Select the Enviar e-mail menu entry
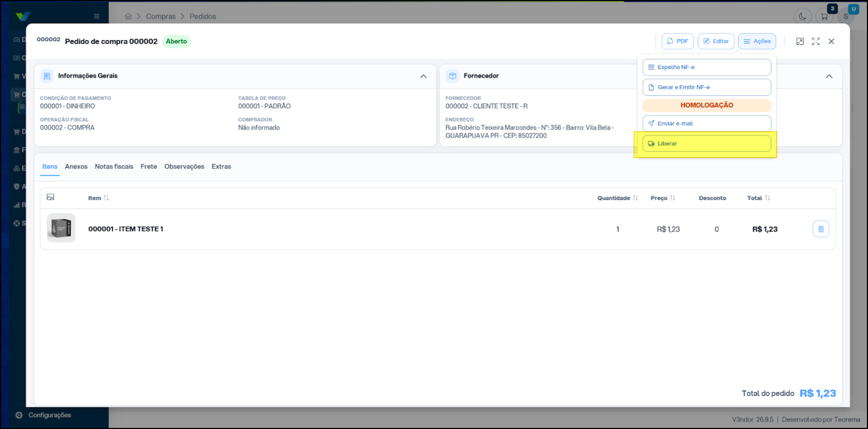868x429 pixels. coord(707,123)
